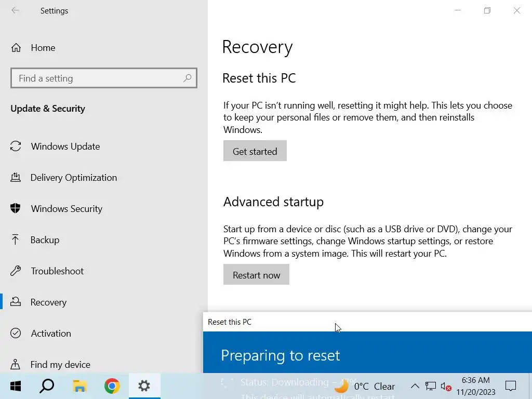Click the muted volume icon in the tray
Viewport: 532px width, 399px height.
[446, 387]
